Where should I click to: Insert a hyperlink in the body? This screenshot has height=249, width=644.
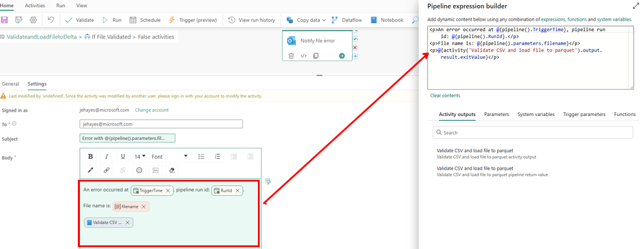106,170
